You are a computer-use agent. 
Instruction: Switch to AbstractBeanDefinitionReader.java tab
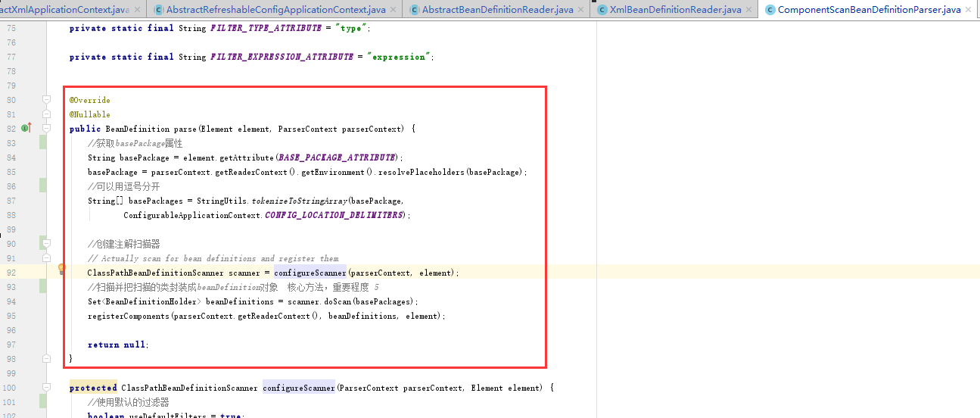(497, 10)
